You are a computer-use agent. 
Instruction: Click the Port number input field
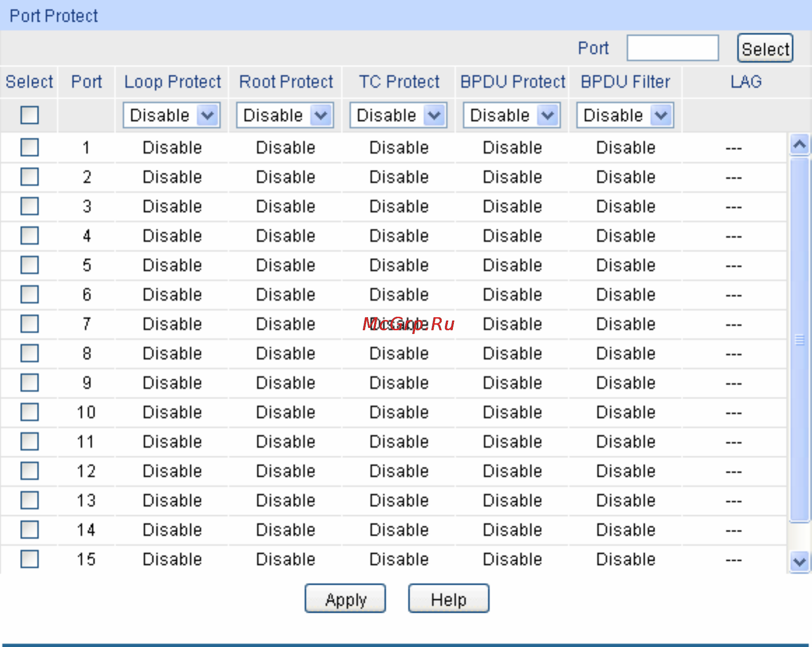(x=673, y=48)
